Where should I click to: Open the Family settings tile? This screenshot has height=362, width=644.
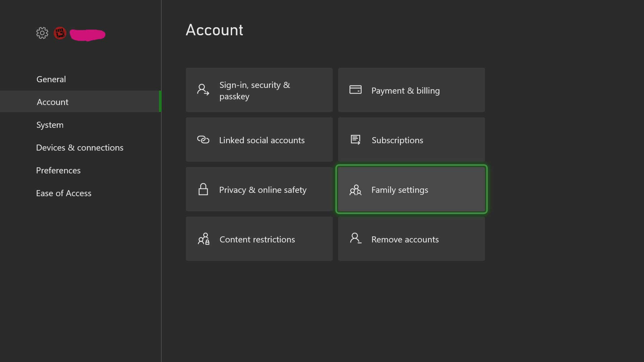411,189
